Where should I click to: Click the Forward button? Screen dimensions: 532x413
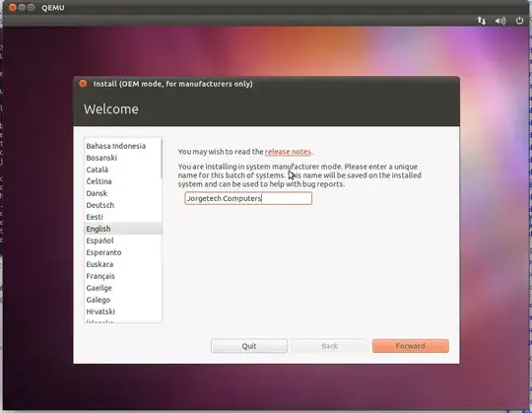[x=410, y=346]
